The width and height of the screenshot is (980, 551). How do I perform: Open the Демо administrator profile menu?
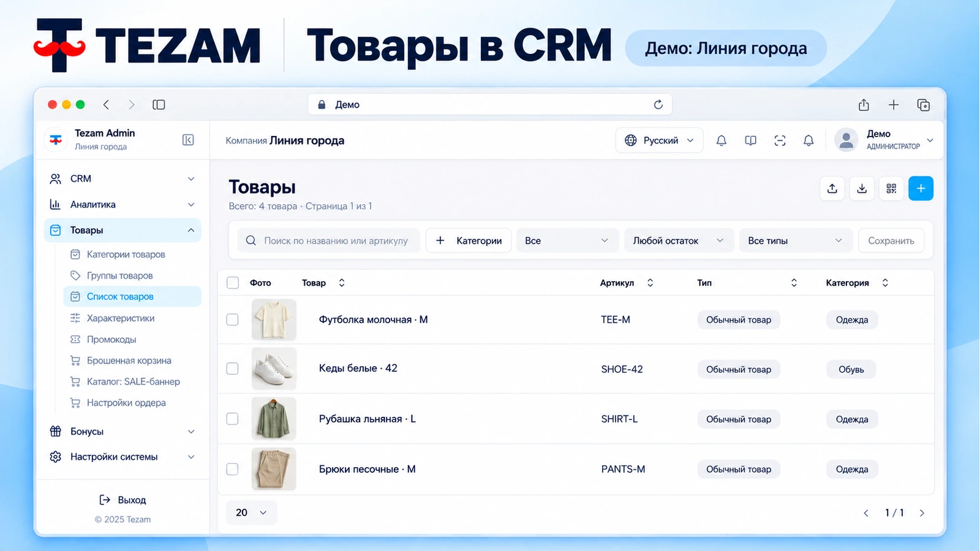(x=884, y=140)
